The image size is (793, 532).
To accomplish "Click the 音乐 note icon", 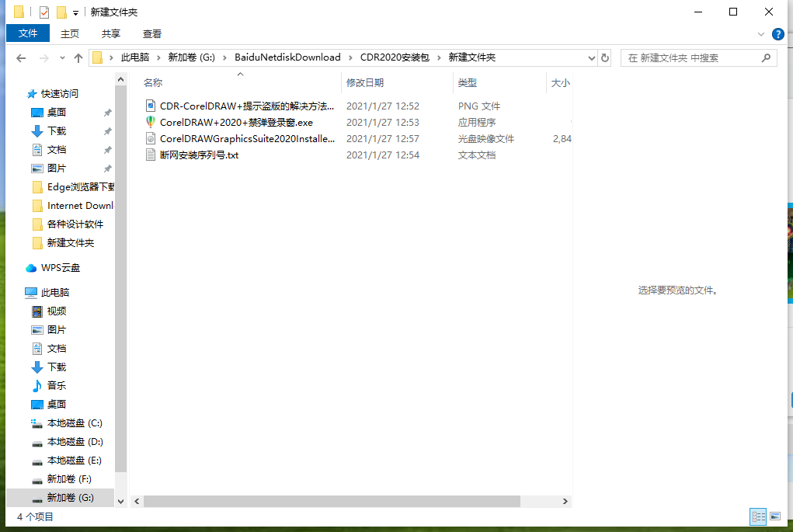I will coord(37,386).
